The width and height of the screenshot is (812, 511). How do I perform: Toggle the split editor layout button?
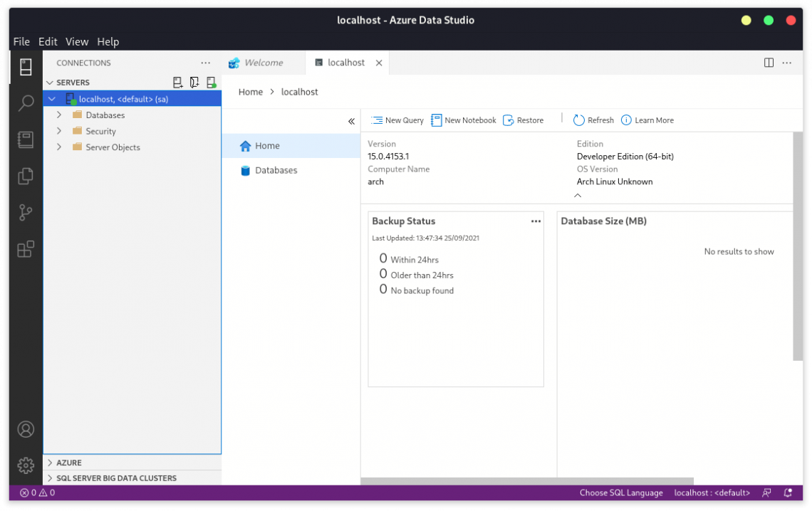click(x=769, y=63)
